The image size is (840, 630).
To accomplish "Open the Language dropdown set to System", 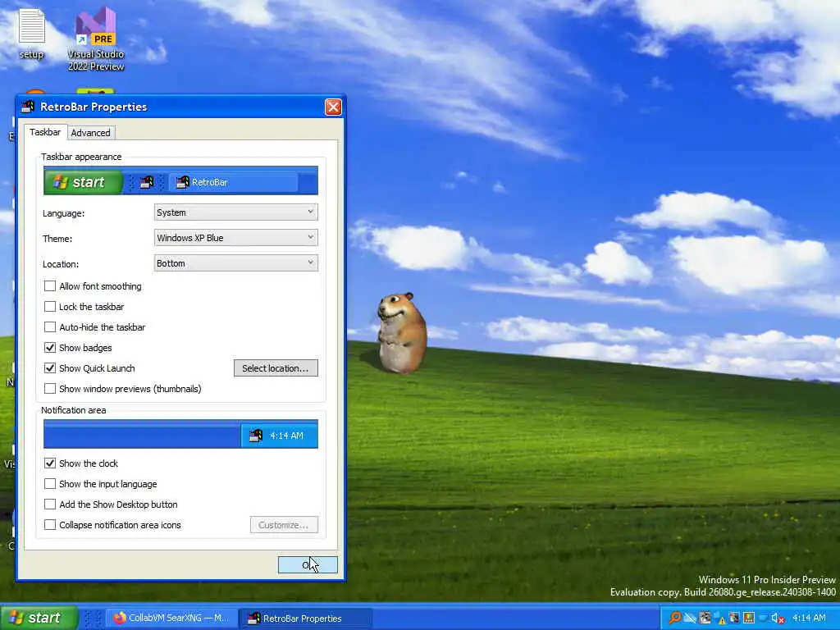I will pyautogui.click(x=235, y=212).
